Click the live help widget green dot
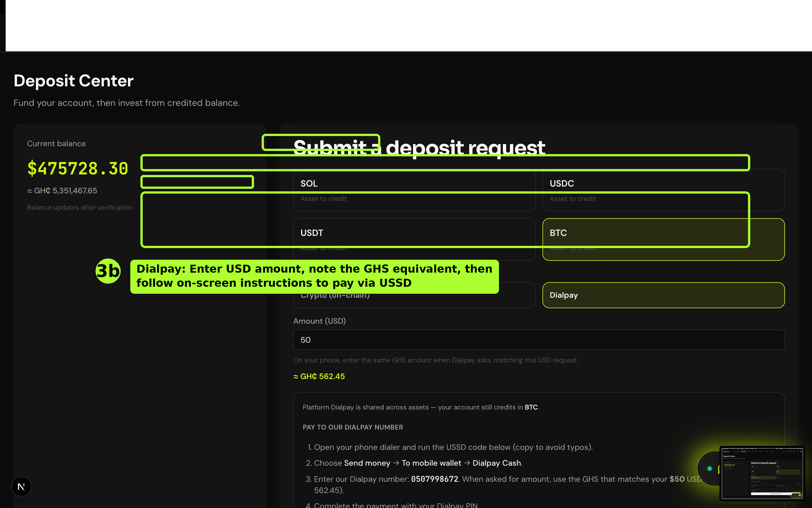 point(709,468)
